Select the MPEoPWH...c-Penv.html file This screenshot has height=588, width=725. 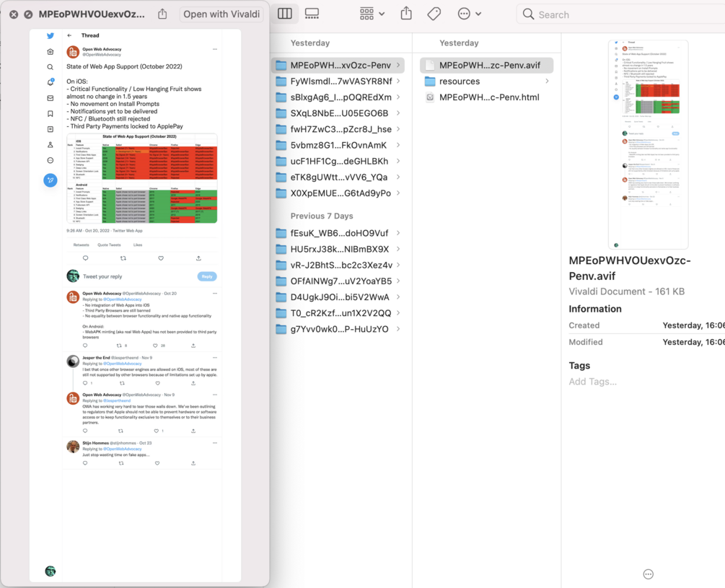tap(487, 97)
